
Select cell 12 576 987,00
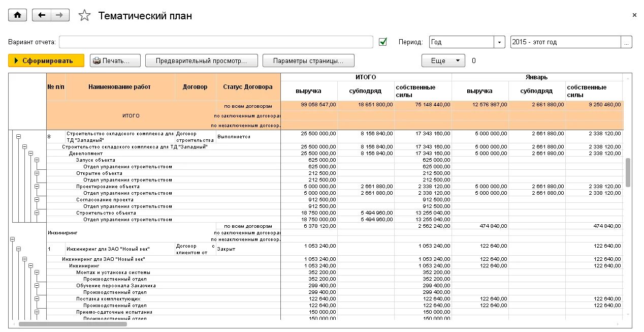coord(480,105)
